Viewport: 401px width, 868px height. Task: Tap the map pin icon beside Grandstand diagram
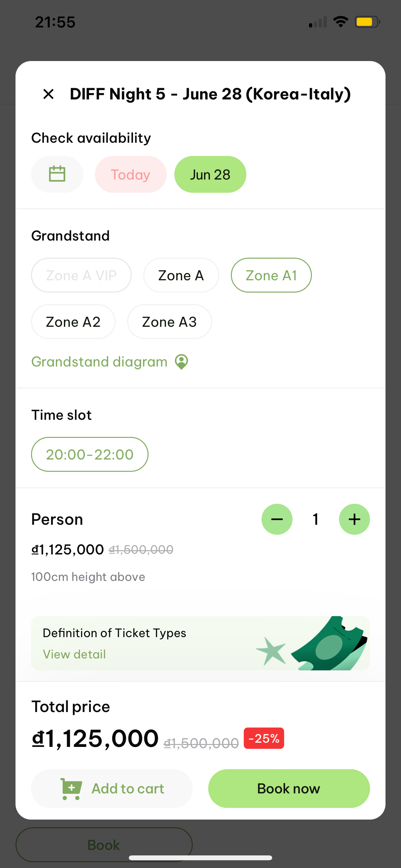point(181,362)
